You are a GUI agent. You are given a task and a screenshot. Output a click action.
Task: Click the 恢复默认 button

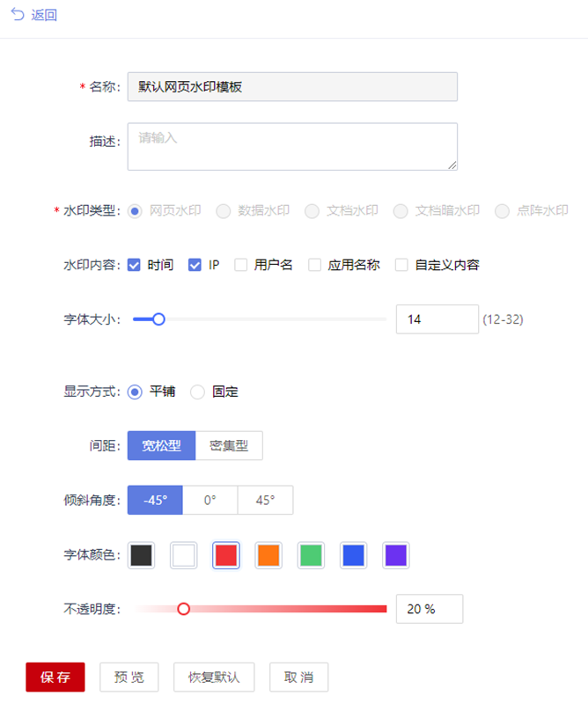214,677
